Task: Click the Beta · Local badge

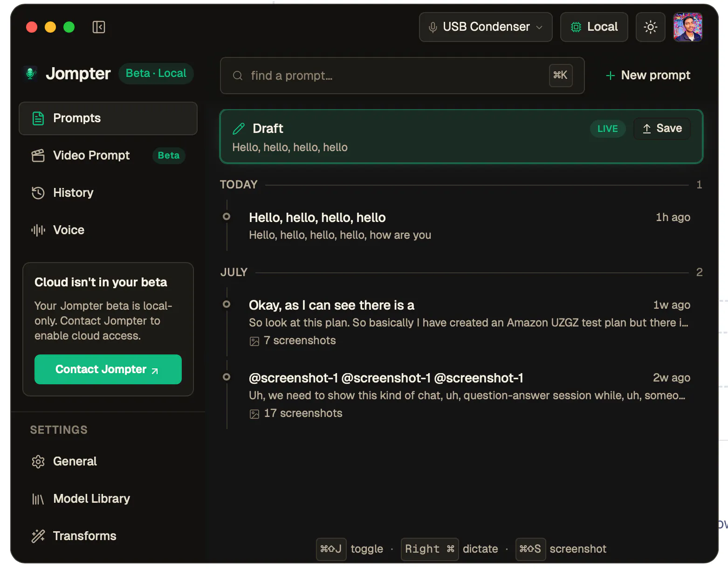Action: 156,73
